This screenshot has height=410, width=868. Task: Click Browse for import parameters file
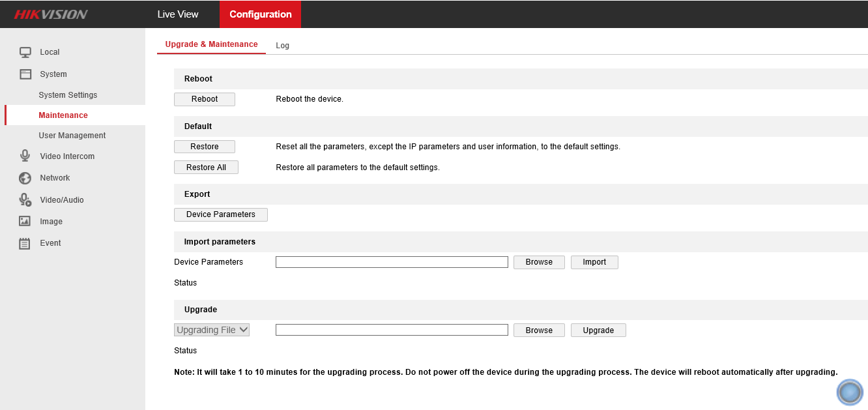pyautogui.click(x=539, y=262)
